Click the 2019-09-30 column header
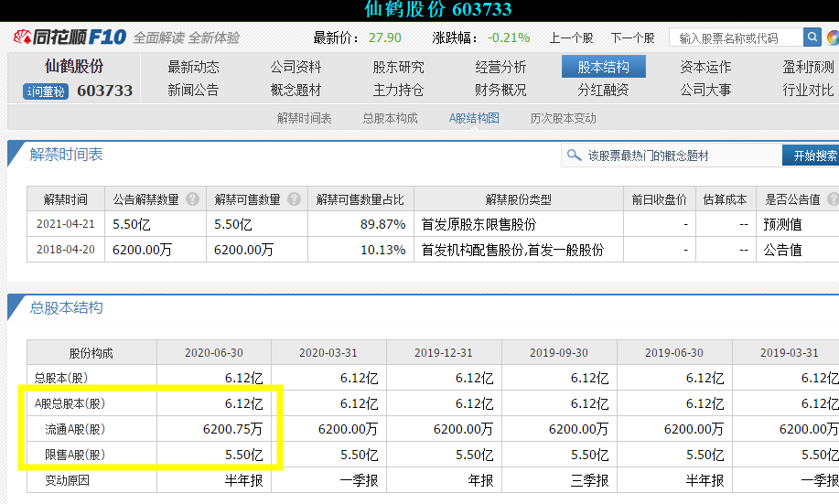This screenshot has width=839, height=504. click(x=559, y=352)
